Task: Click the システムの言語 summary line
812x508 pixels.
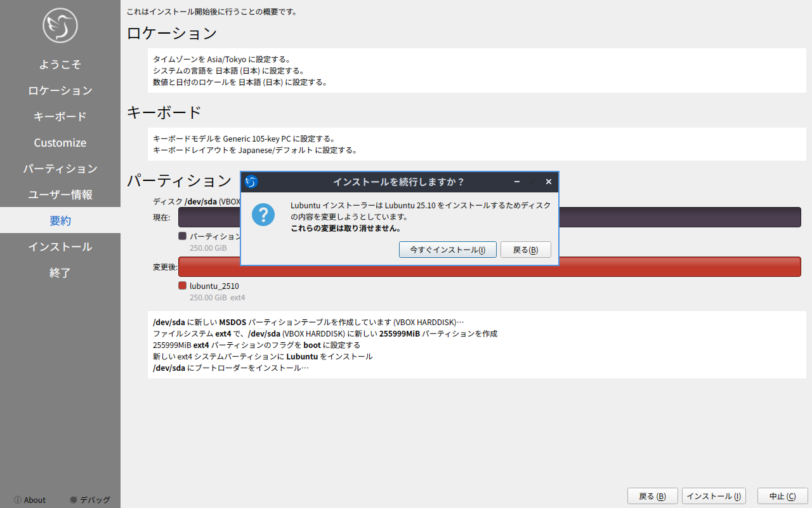Action: point(228,70)
